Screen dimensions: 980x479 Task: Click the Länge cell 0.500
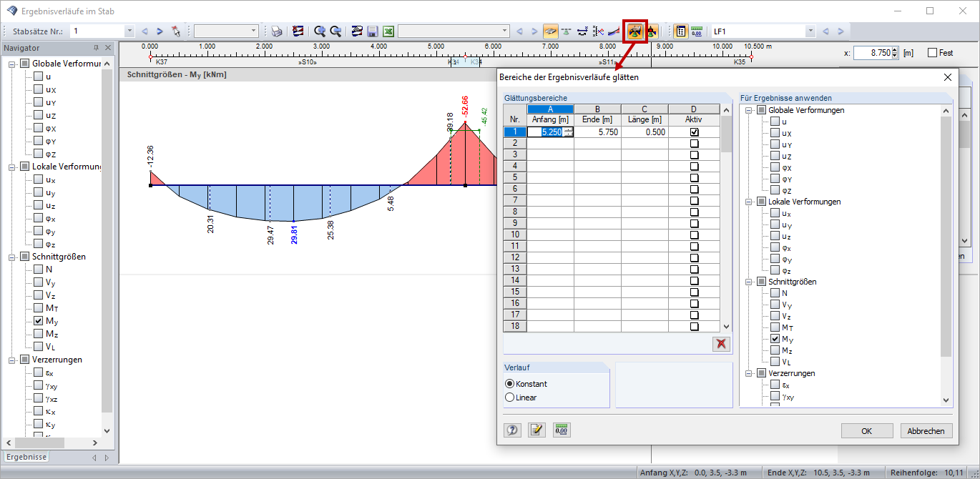pyautogui.click(x=645, y=132)
